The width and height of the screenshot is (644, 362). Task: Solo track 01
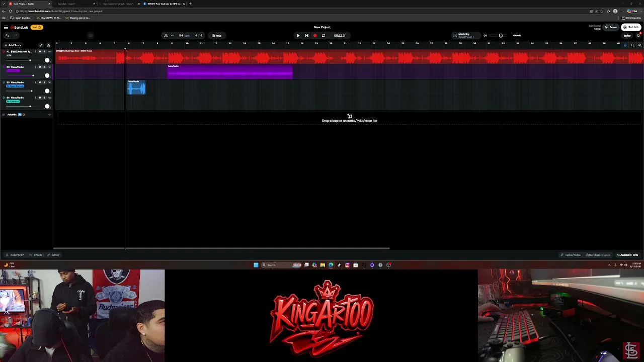[44, 52]
